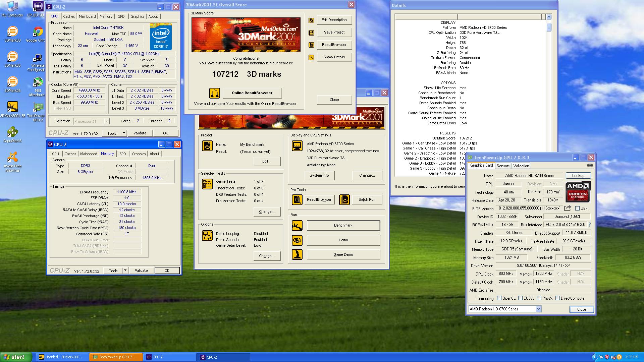Open the MSI Afterburner desktop icon
The height and width of the screenshot is (362, 644).
click(37, 87)
